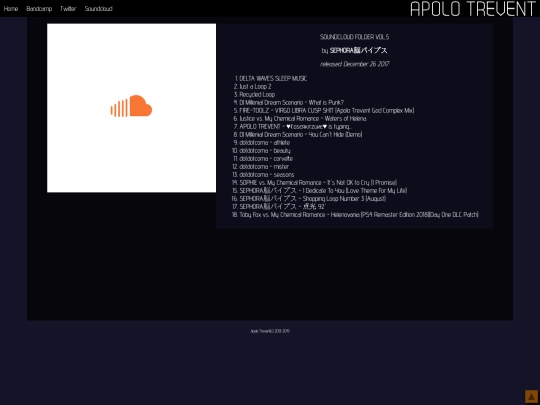Select track 15 I Dedicate To You
The height and width of the screenshot is (405, 540).
point(323,190)
